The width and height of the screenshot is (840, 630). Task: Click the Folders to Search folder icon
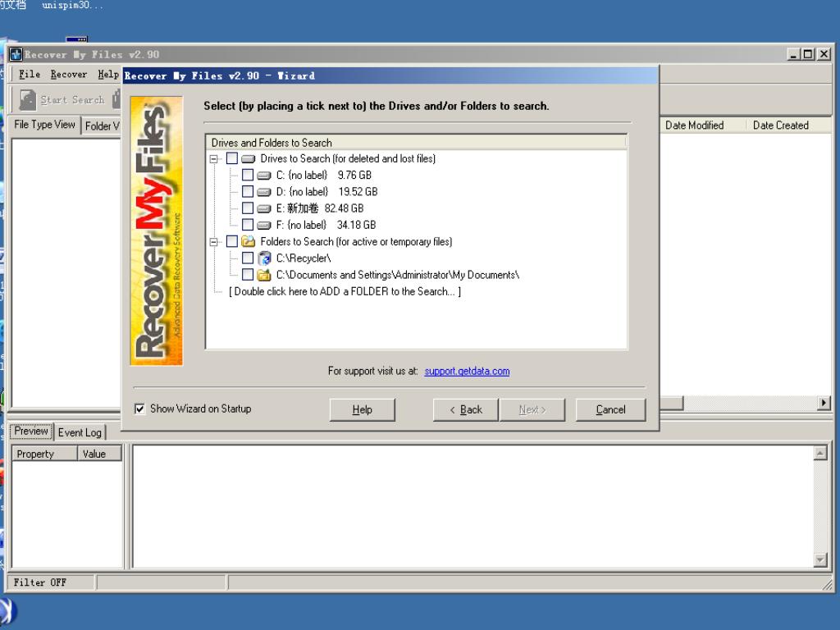[x=248, y=241]
